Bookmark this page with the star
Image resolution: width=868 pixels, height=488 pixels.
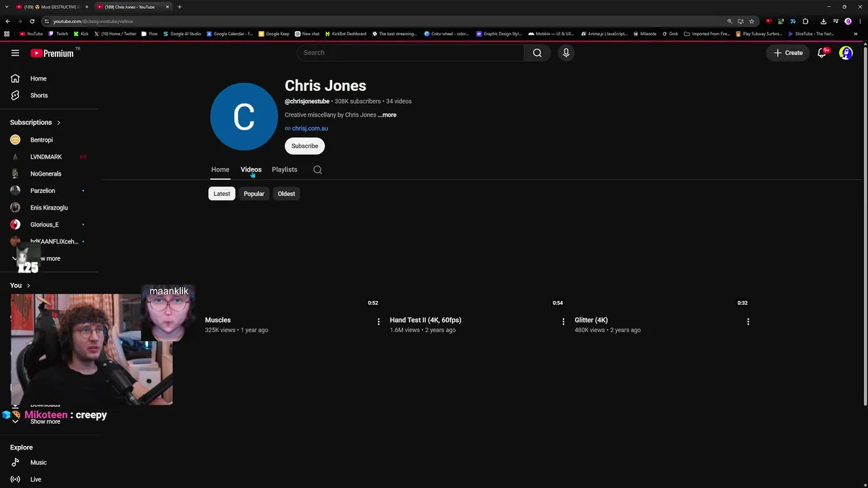pyautogui.click(x=751, y=21)
